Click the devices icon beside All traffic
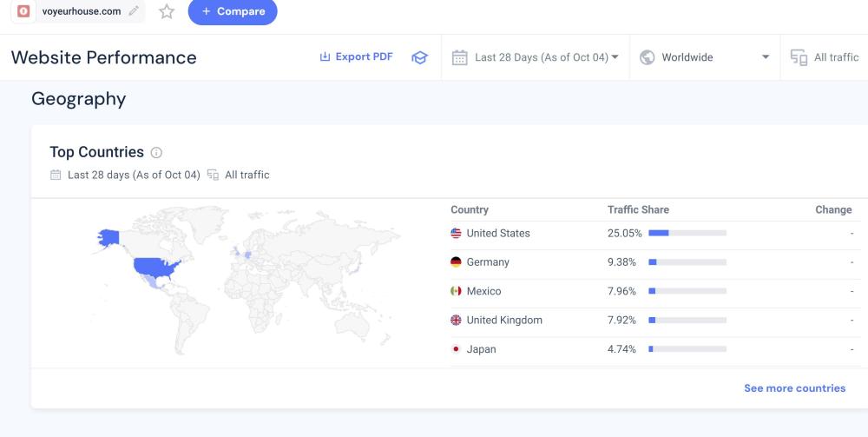Viewport: 868px width, 437px height. point(799,57)
